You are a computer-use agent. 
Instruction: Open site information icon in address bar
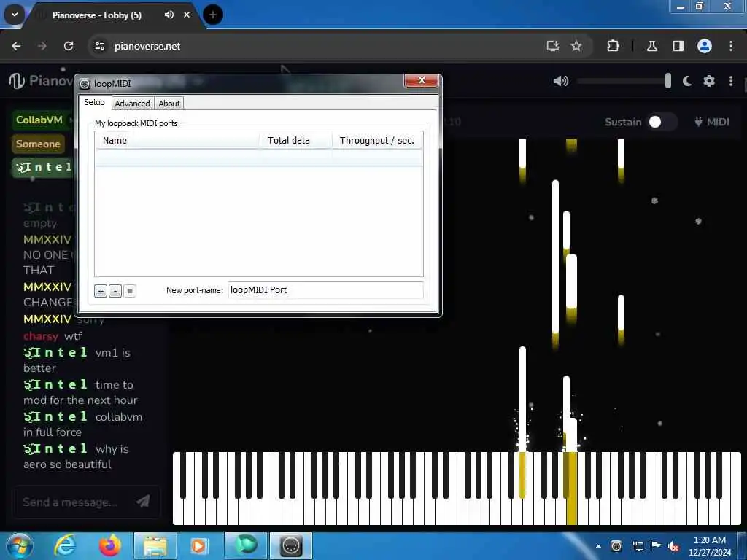[x=99, y=46]
